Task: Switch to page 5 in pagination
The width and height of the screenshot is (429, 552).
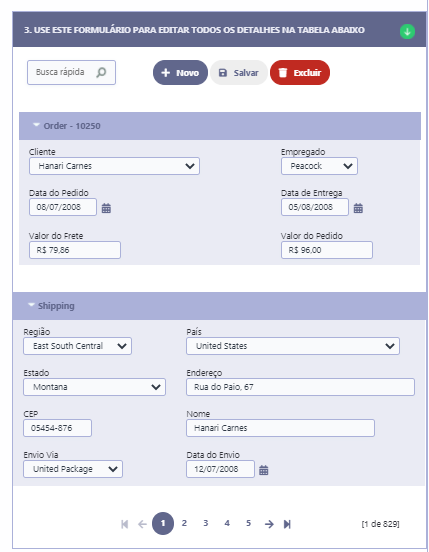Action: point(248,523)
